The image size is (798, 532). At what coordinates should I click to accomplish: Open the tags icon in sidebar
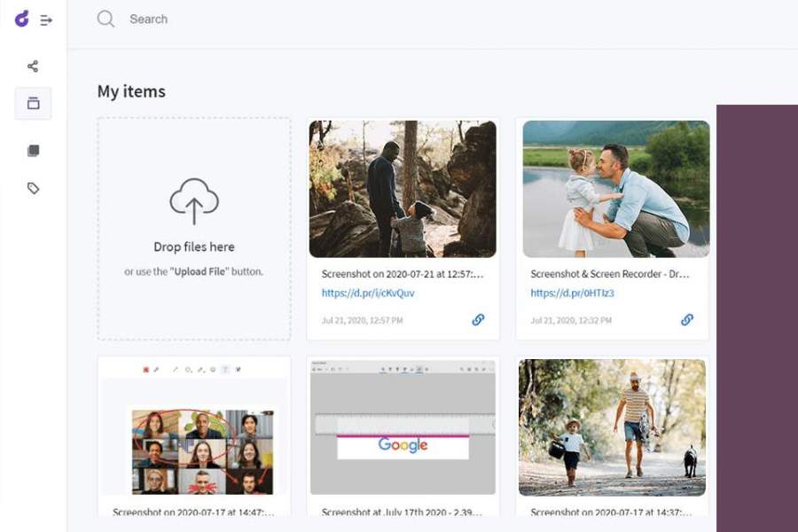33,188
